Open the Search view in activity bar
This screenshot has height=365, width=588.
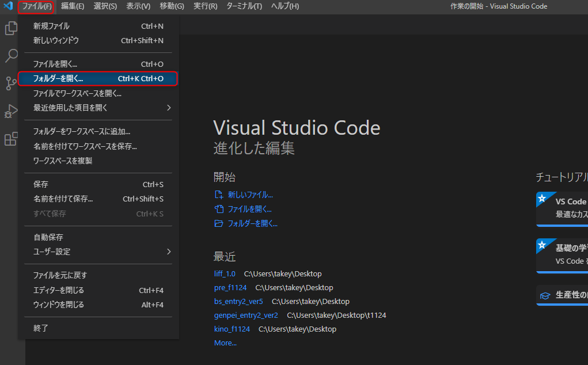coord(12,55)
